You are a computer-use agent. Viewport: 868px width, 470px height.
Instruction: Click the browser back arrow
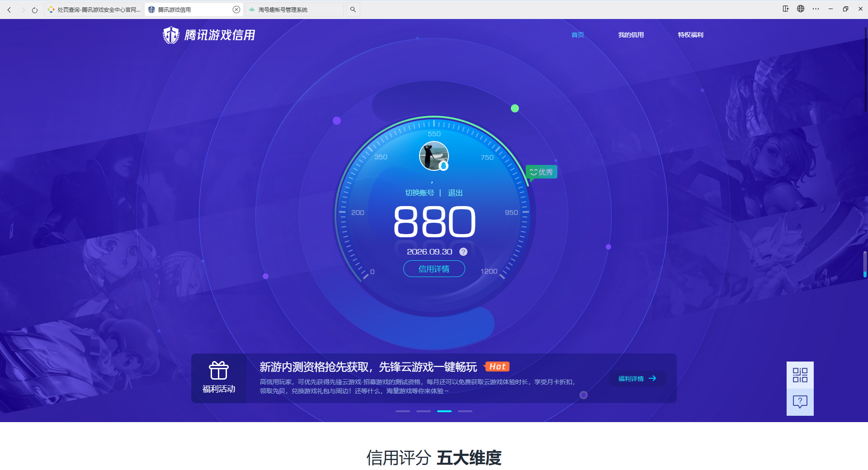pos(9,9)
